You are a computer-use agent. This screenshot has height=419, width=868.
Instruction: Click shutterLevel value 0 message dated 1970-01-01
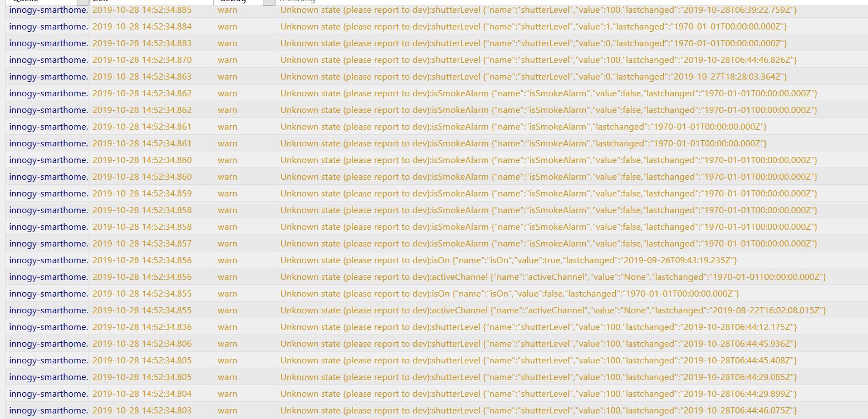[x=534, y=43]
